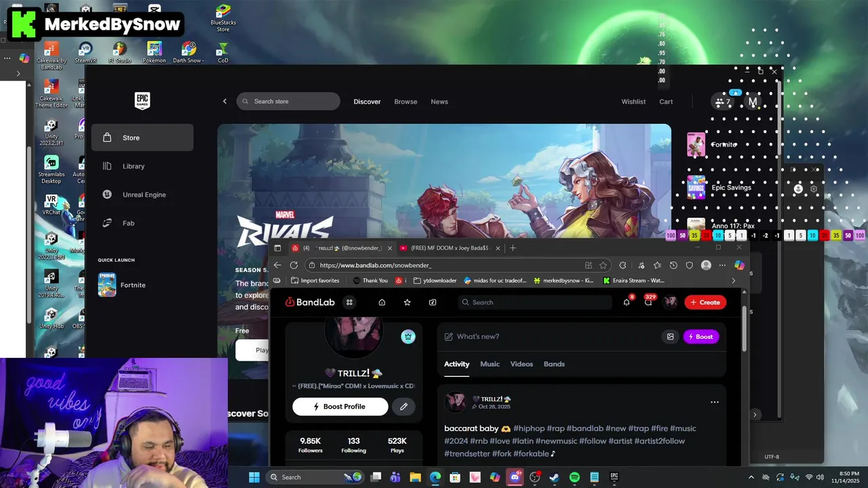The height and width of the screenshot is (488, 868).
Task: Attach an image to the new post
Action: (671, 337)
